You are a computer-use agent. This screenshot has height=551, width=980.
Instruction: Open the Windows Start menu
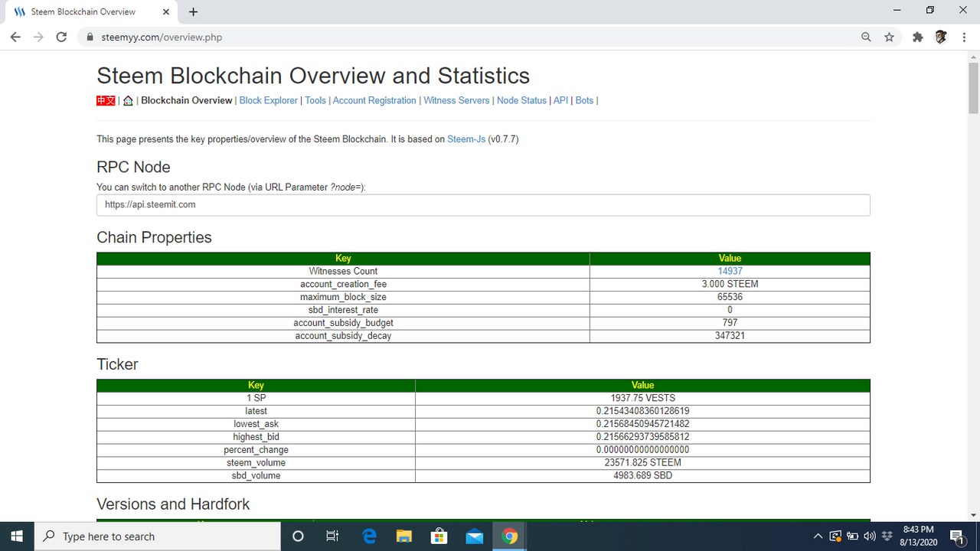tap(17, 536)
